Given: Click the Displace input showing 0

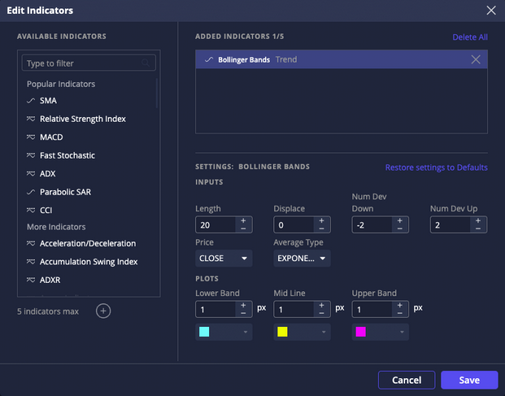Looking at the screenshot, I should coord(294,225).
